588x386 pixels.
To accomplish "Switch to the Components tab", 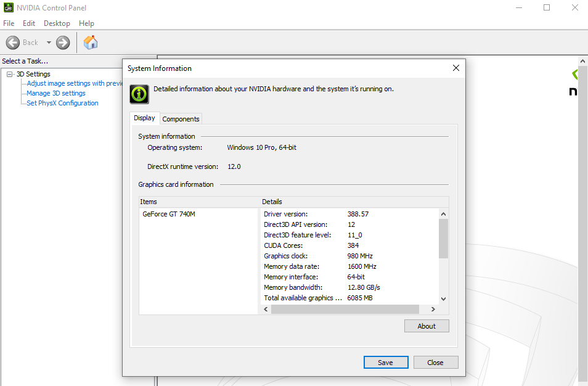I will pyautogui.click(x=181, y=119).
